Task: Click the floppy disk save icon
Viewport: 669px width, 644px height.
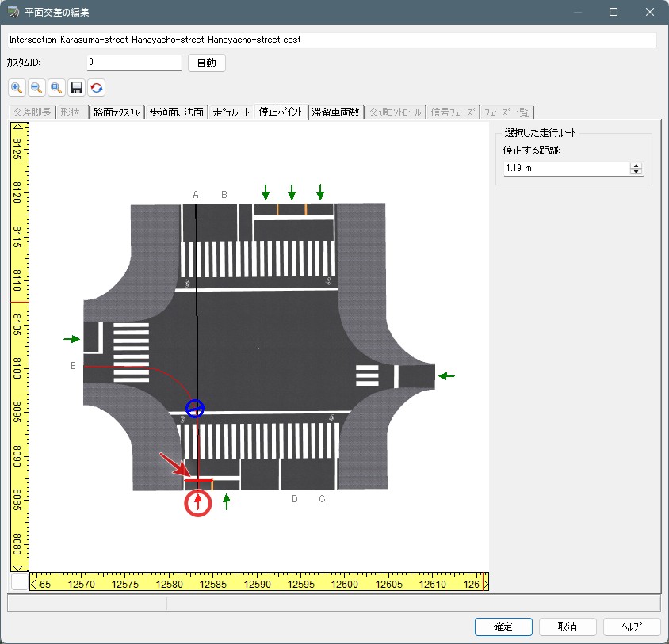Action: [77, 88]
